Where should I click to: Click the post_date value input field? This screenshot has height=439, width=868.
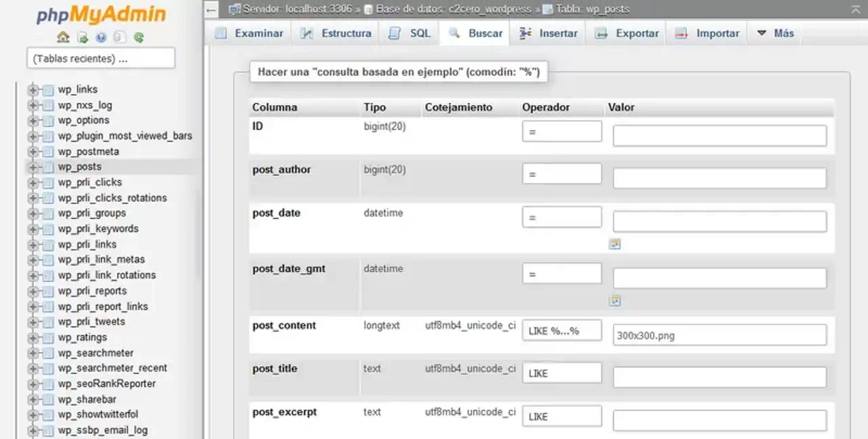pos(719,222)
